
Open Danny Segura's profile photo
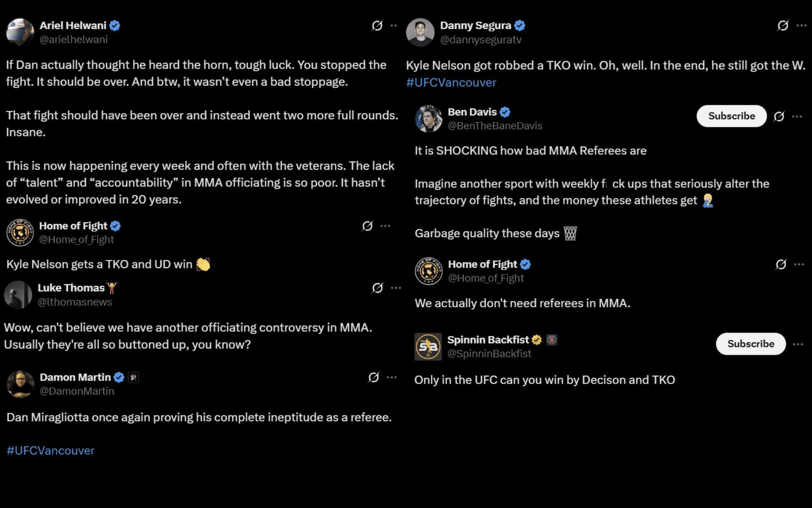click(x=420, y=32)
